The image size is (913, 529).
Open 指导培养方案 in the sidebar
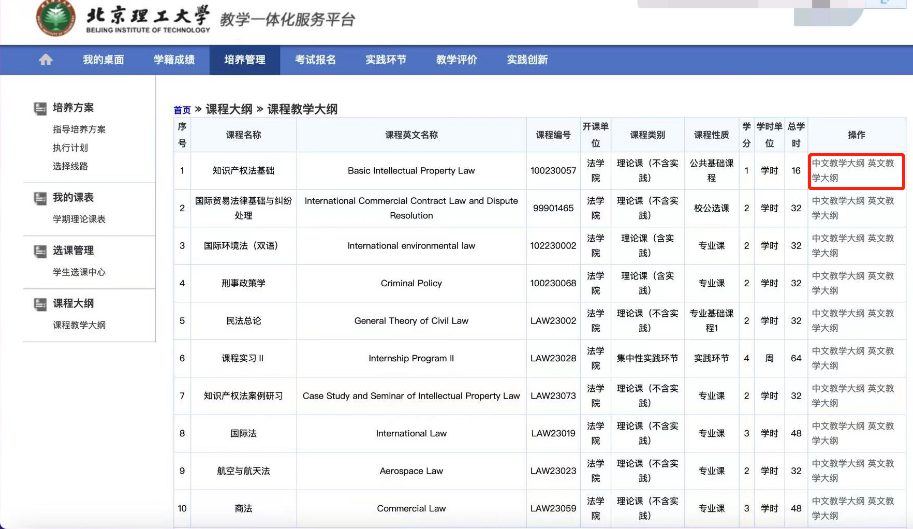(x=79, y=129)
